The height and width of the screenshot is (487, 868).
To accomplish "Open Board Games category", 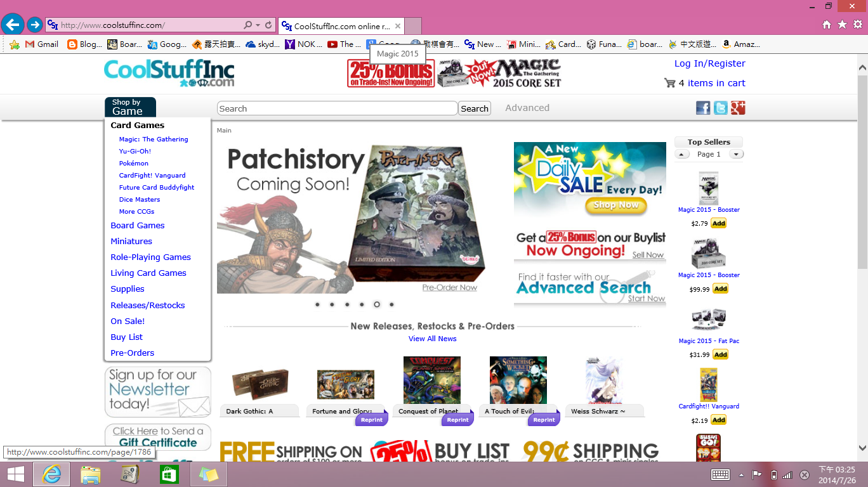I will [138, 225].
